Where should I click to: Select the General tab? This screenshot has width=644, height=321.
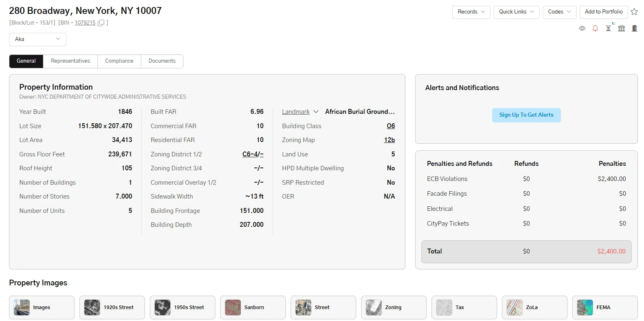pyautogui.click(x=26, y=61)
